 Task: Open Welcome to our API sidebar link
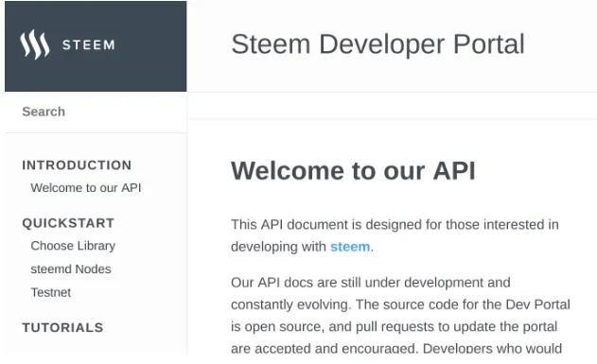[86, 188]
